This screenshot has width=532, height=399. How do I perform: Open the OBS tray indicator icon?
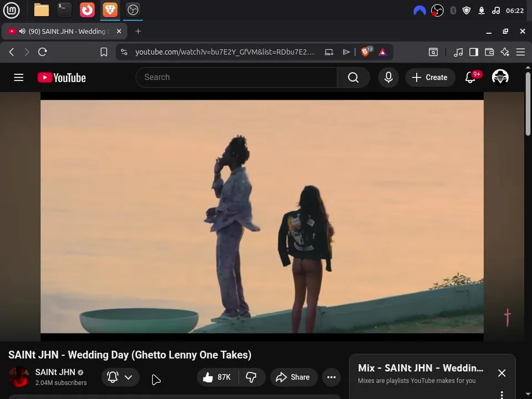click(x=437, y=11)
